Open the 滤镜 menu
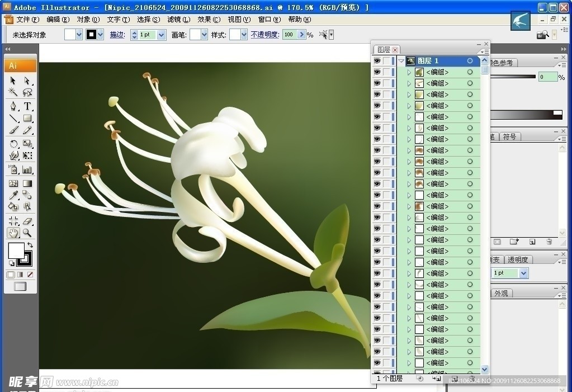Screen dimensions: 572x392 click(x=178, y=20)
